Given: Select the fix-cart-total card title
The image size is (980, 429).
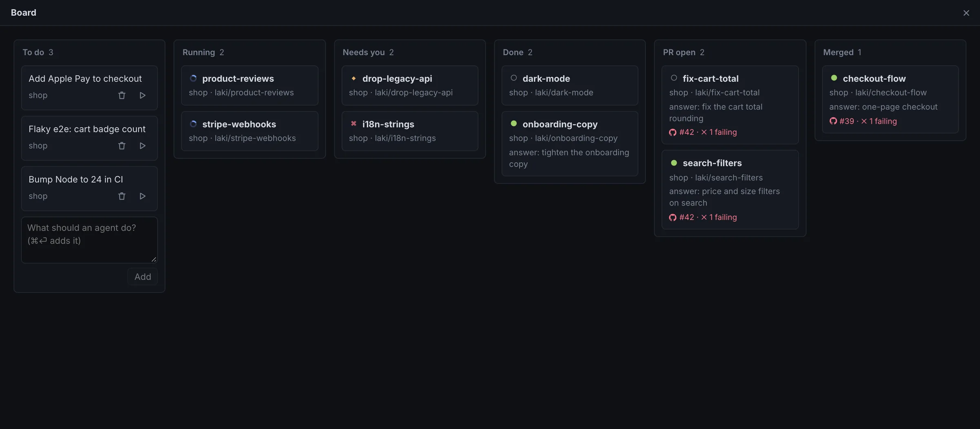Looking at the screenshot, I should (710, 78).
